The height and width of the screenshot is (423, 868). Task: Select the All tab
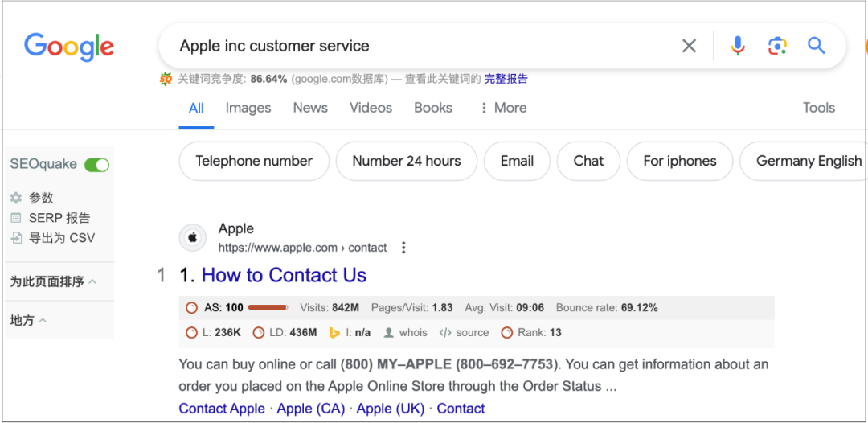click(197, 108)
